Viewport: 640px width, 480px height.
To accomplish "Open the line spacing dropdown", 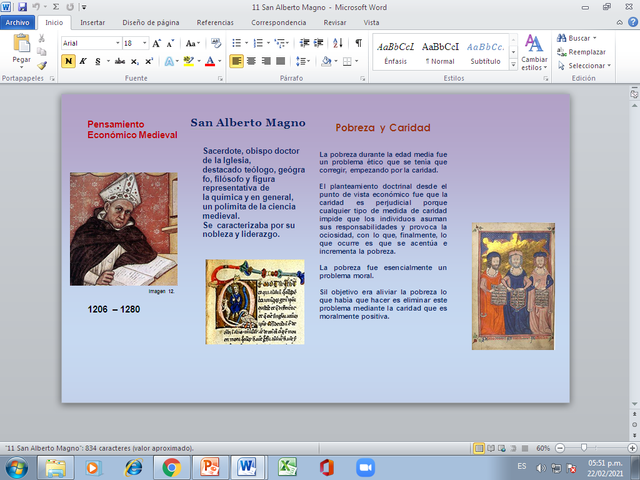I will (x=302, y=62).
